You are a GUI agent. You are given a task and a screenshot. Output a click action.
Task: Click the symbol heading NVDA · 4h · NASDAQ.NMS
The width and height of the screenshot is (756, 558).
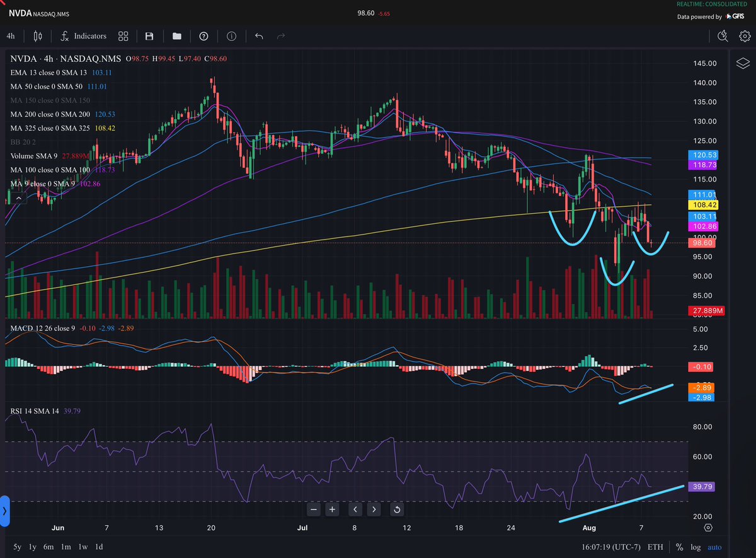coord(66,59)
